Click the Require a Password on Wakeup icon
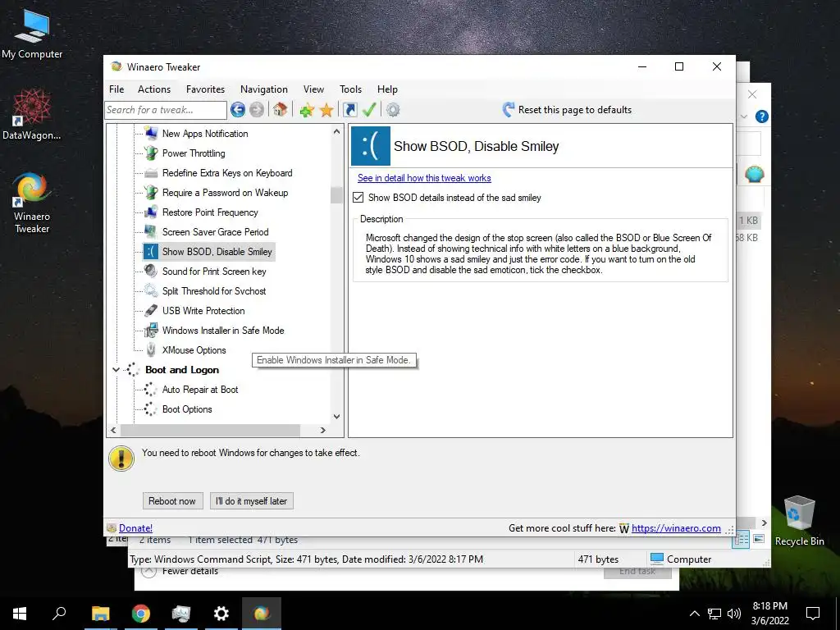This screenshot has width=840, height=630. click(151, 192)
